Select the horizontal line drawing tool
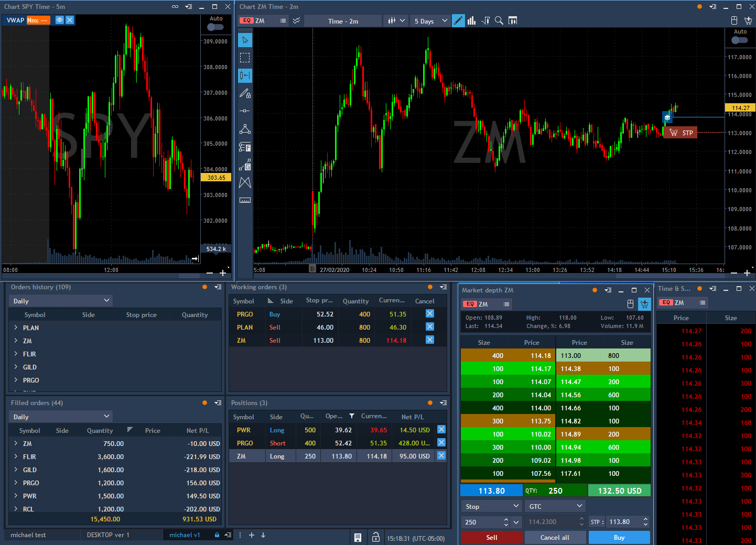The height and width of the screenshot is (545, 756). [x=245, y=111]
